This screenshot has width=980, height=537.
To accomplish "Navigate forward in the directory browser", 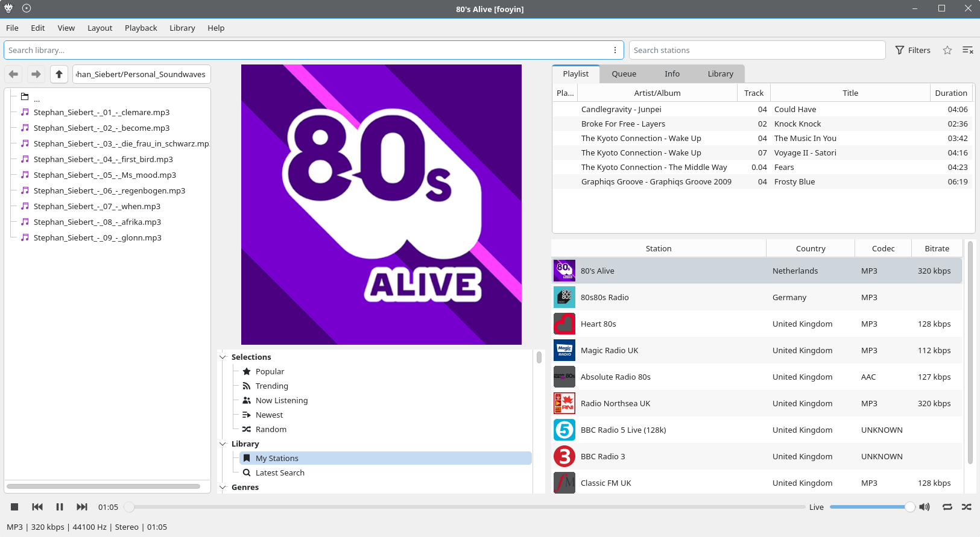I will tap(36, 74).
